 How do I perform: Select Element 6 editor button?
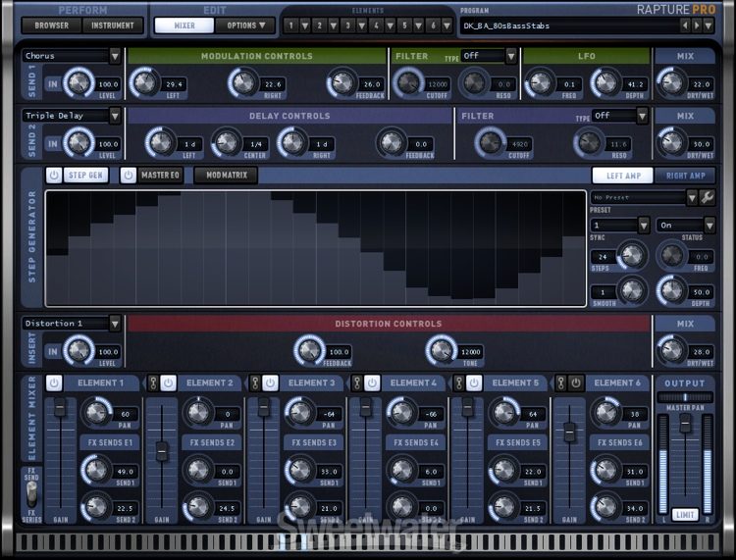pyautogui.click(x=433, y=25)
